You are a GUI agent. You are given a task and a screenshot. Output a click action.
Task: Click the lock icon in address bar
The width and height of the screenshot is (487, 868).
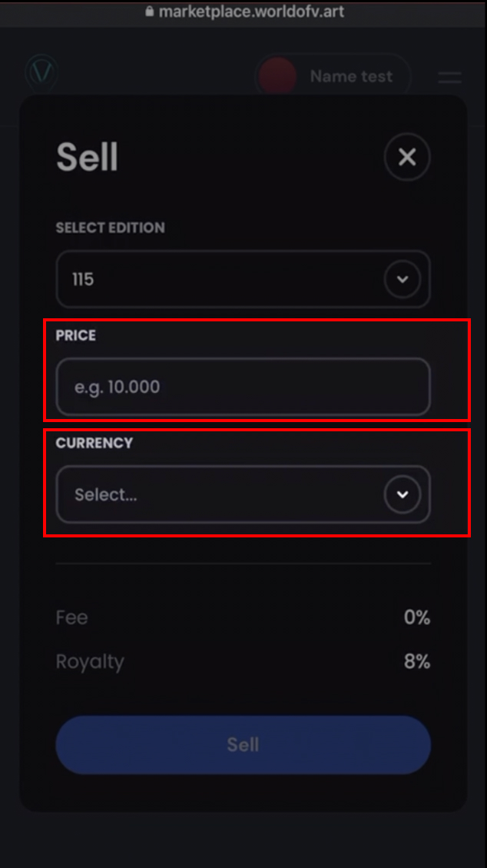149,11
